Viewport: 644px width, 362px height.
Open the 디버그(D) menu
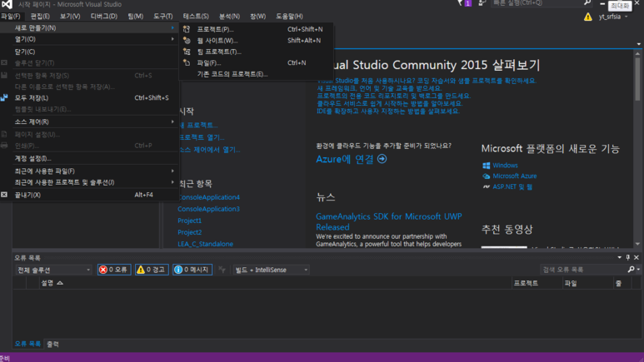click(104, 16)
